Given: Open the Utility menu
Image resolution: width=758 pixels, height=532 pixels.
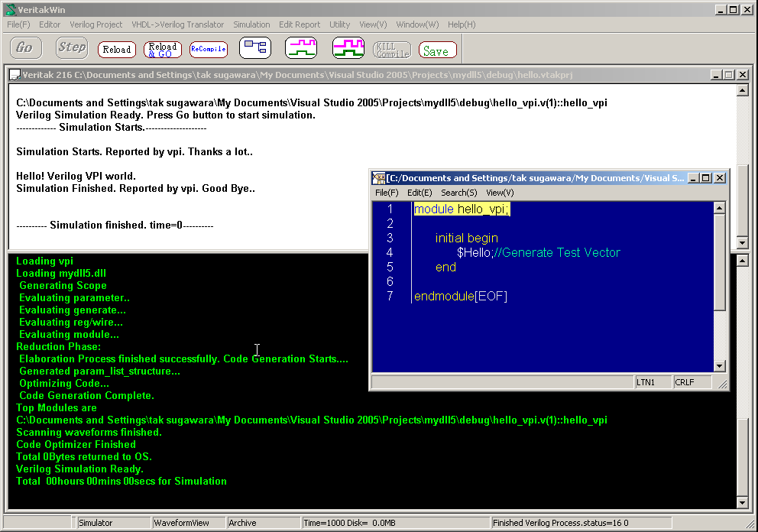Looking at the screenshot, I should pos(339,24).
